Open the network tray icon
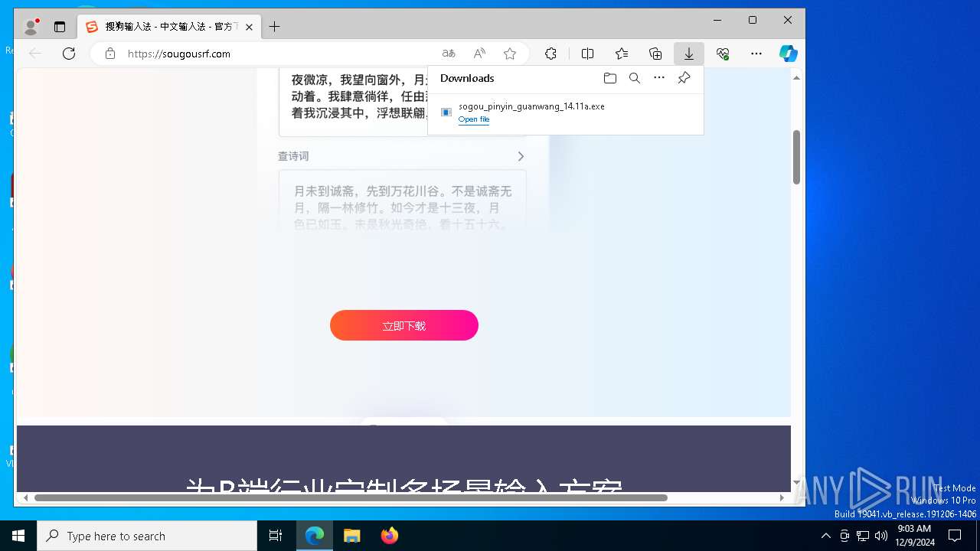Screen dimensions: 980x551 click(863, 536)
